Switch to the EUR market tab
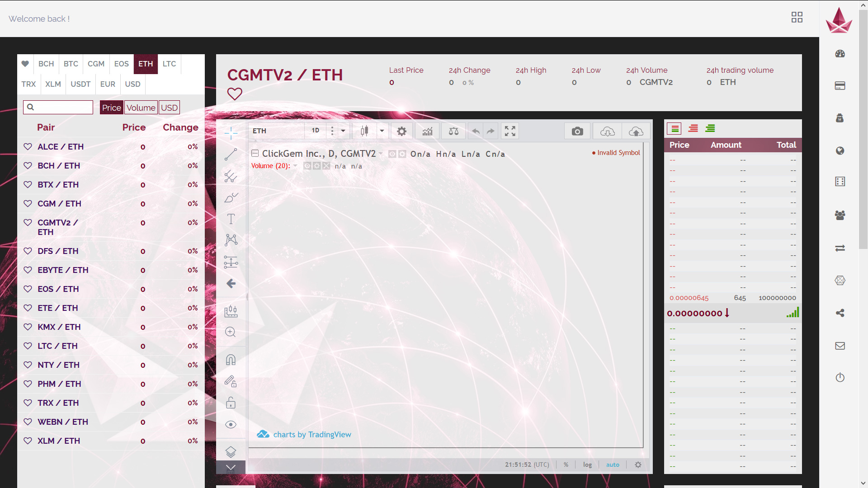The height and width of the screenshot is (488, 868). (108, 84)
